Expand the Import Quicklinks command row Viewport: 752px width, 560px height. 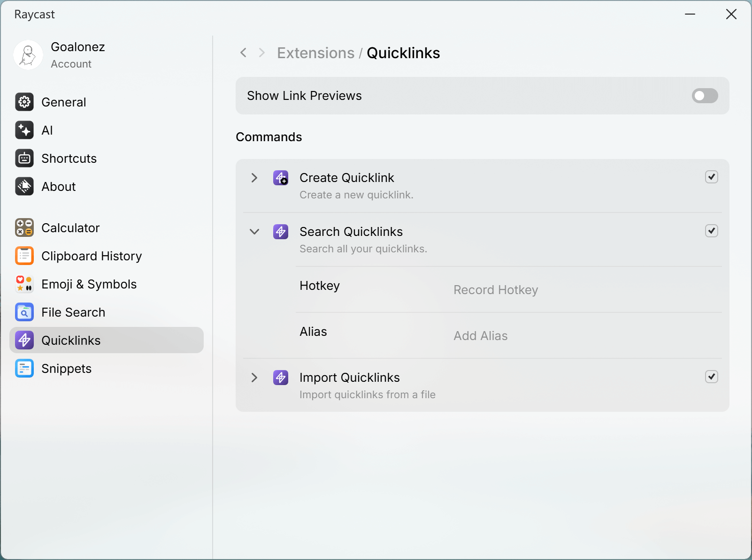point(254,378)
